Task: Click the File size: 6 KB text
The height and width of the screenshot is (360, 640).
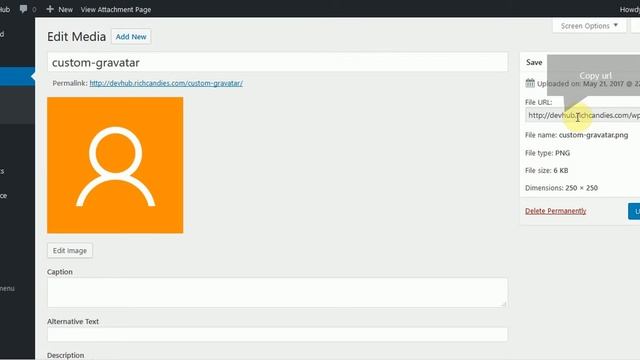Action: coord(547,171)
